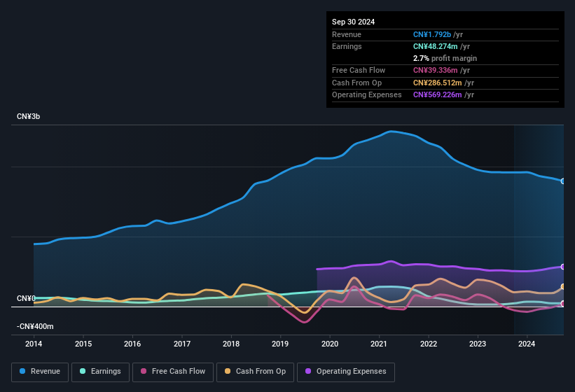Toggle Operating Expenses legend item

pos(346,372)
